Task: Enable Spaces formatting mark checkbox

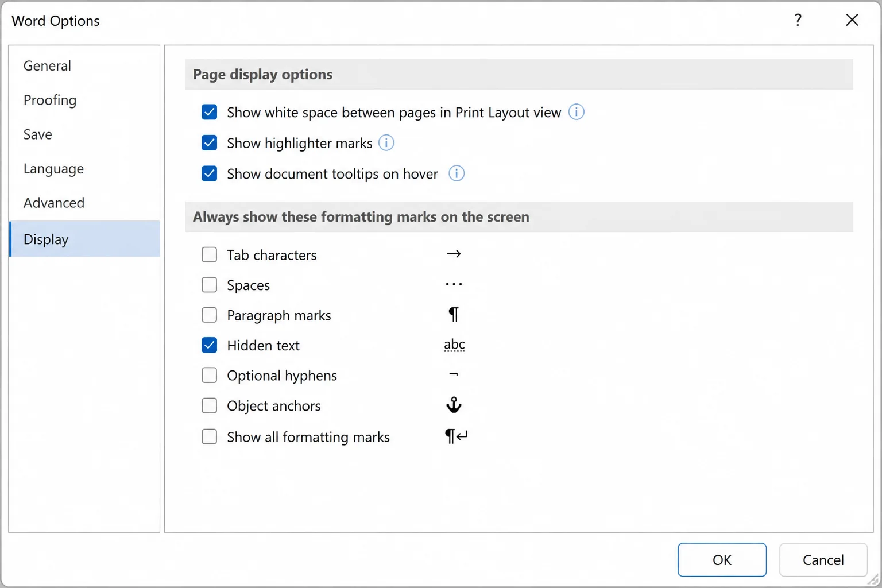Action: pos(210,285)
